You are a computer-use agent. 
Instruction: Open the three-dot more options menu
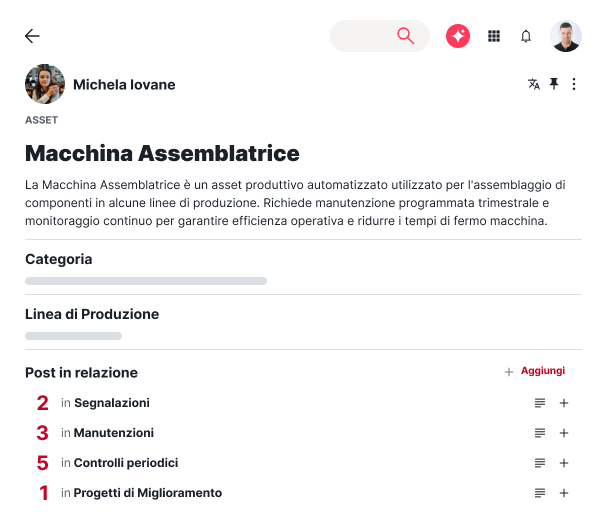(x=574, y=84)
